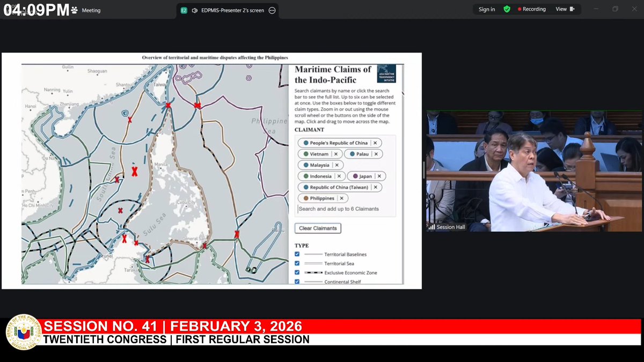
Task: Click the Vietnam claimant chip label
Action: coord(319,154)
